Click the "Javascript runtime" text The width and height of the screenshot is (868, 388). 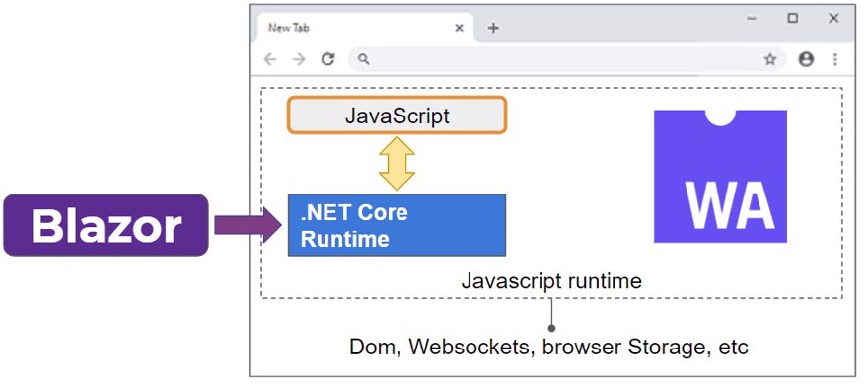pyautogui.click(x=551, y=281)
